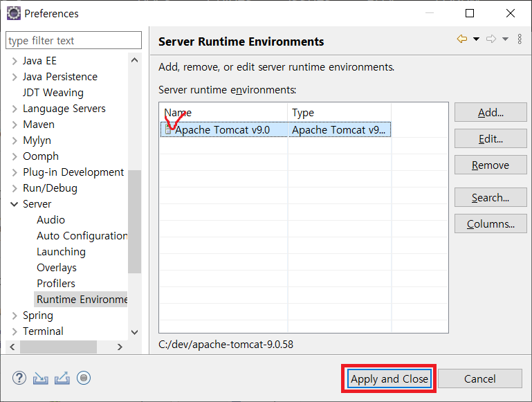Maximize the Preferences window
Screen dimensions: 532x402
tap(470, 13)
